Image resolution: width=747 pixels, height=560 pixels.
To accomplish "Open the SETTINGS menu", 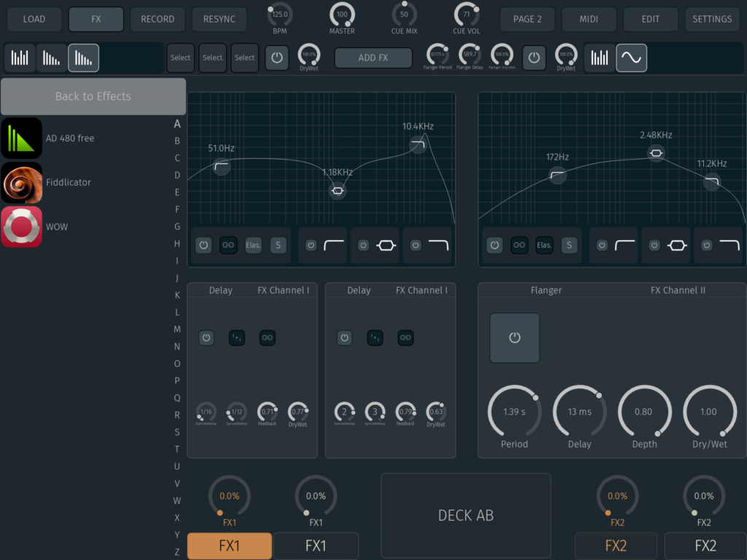I will click(x=712, y=19).
